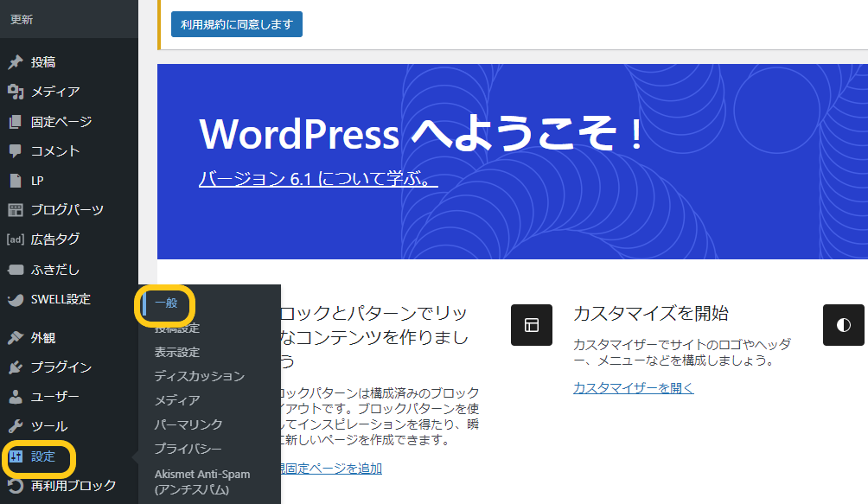Click the table icon beside ブログパーツ
The image size is (868, 504).
[x=16, y=210]
